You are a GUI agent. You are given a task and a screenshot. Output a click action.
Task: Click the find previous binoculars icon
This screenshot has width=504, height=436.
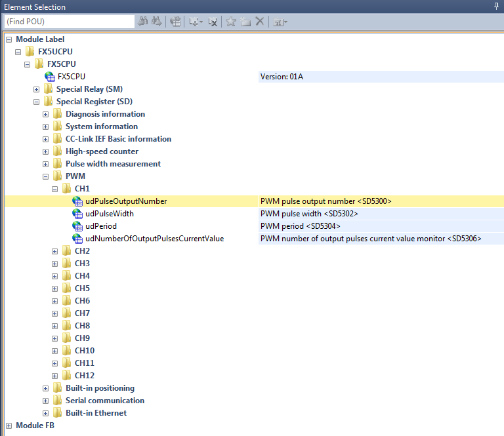coord(142,22)
